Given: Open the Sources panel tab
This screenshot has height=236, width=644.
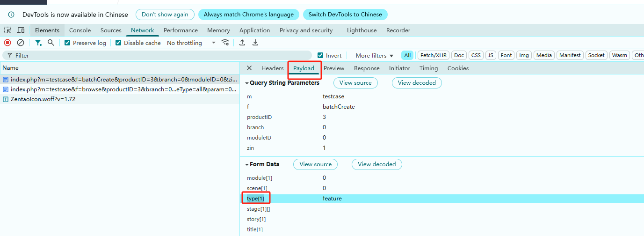Looking at the screenshot, I should click(111, 30).
